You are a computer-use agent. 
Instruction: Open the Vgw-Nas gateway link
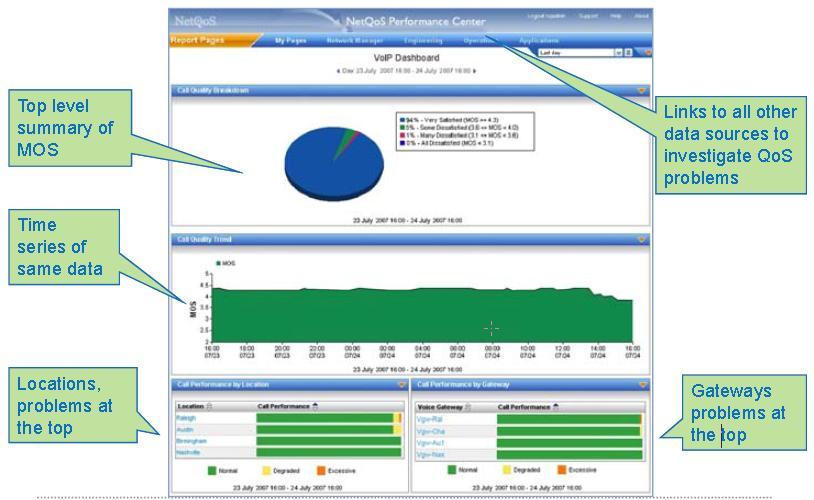click(x=430, y=455)
